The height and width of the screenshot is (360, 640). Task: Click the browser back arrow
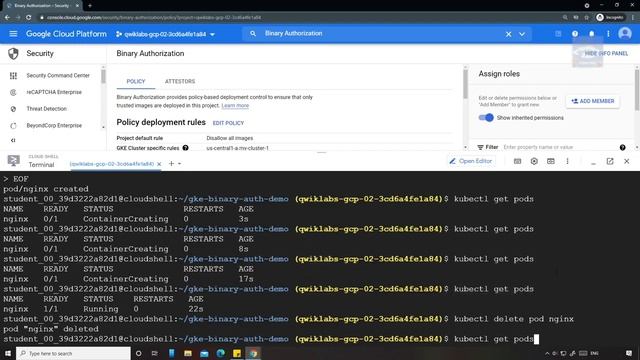click(7, 18)
